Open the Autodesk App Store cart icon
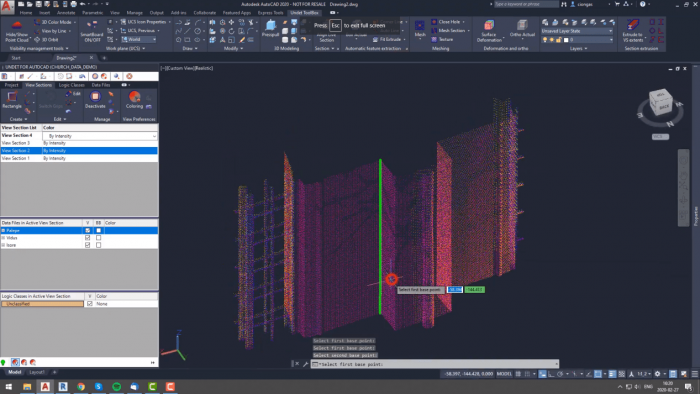The height and width of the screenshot is (394, 700). pos(617,4)
